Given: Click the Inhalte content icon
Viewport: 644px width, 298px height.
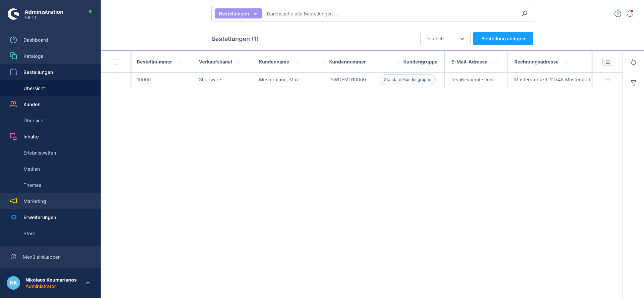Looking at the screenshot, I should [x=13, y=136].
